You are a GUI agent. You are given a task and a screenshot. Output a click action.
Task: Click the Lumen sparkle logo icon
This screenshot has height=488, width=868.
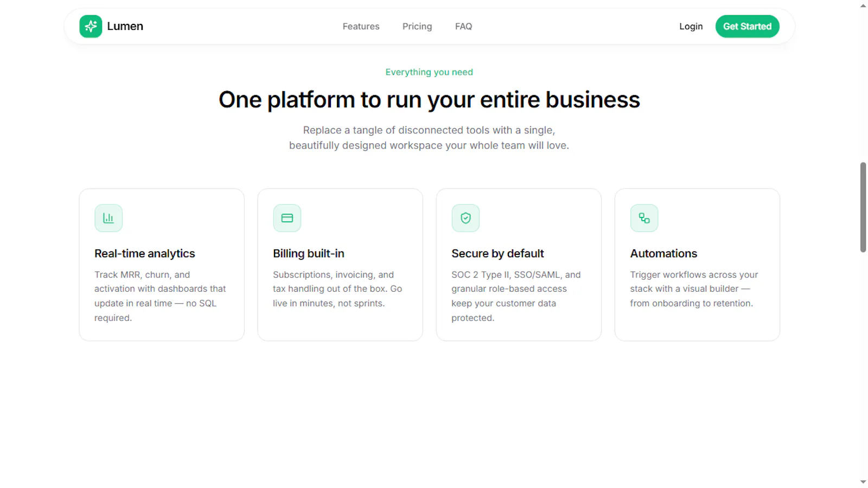tap(91, 26)
